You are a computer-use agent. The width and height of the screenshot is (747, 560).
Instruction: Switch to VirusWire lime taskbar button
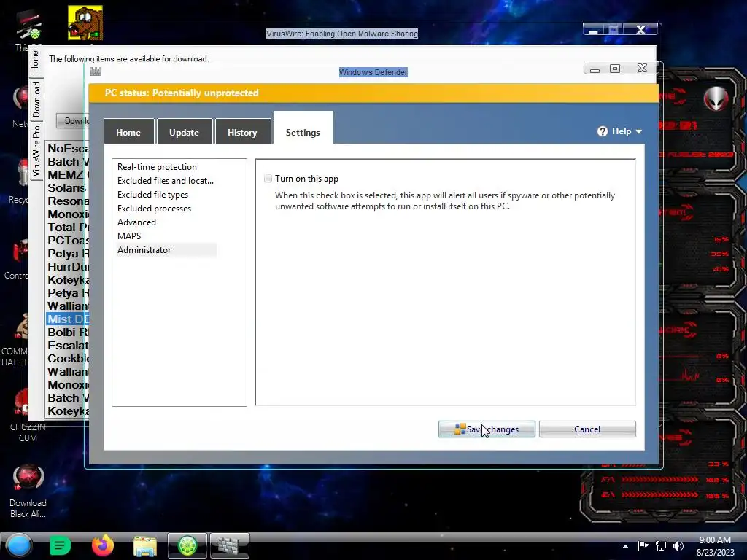tap(187, 545)
